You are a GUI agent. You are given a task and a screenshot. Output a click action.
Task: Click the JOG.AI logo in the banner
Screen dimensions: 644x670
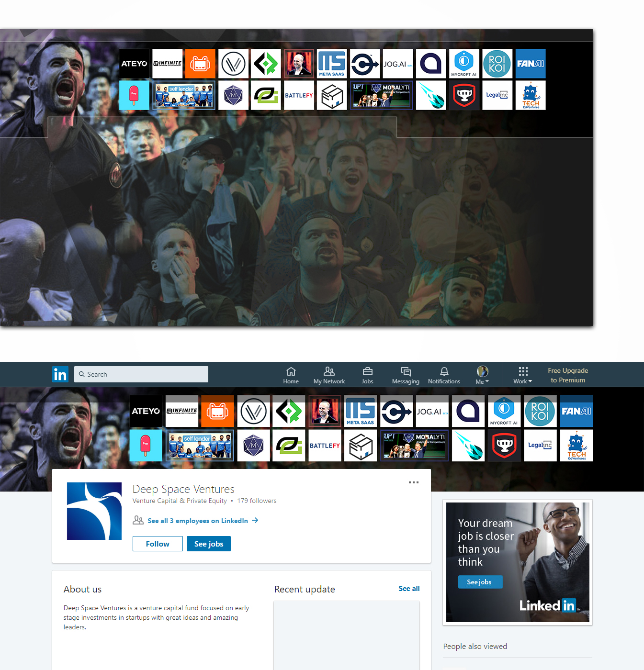click(x=431, y=411)
